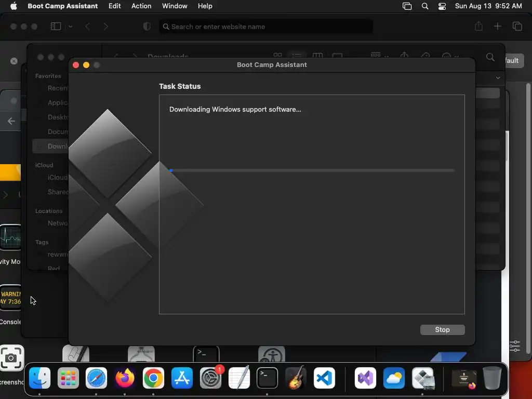The height and width of the screenshot is (399, 532).
Task: Click the Activity Monitor icon at left edge
Action: (x=10, y=237)
